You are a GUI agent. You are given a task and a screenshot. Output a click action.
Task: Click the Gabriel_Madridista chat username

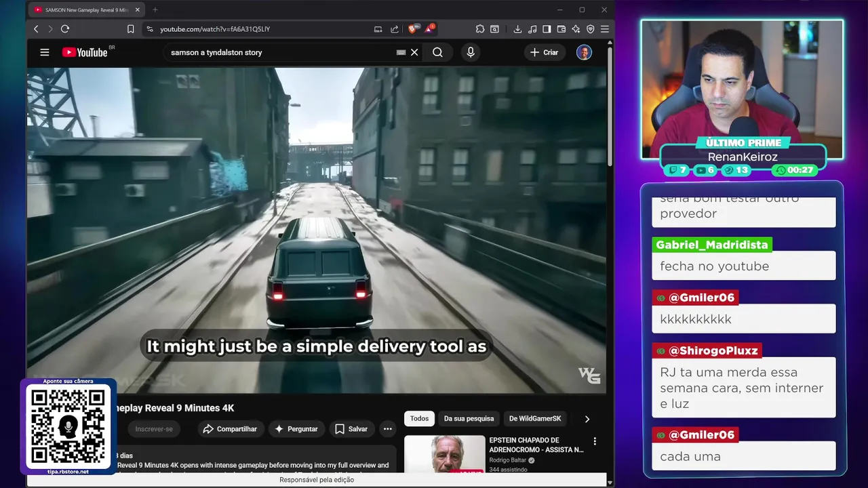[x=712, y=245]
